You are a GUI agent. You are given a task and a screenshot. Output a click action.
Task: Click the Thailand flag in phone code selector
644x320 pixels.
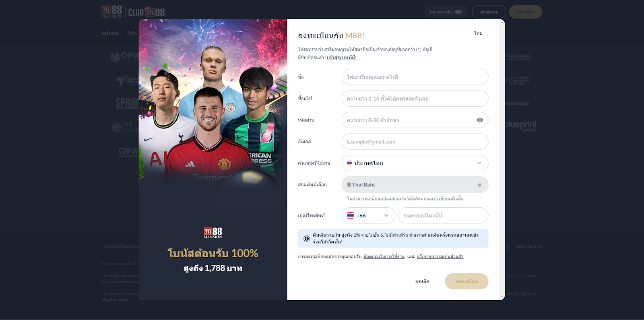click(351, 215)
